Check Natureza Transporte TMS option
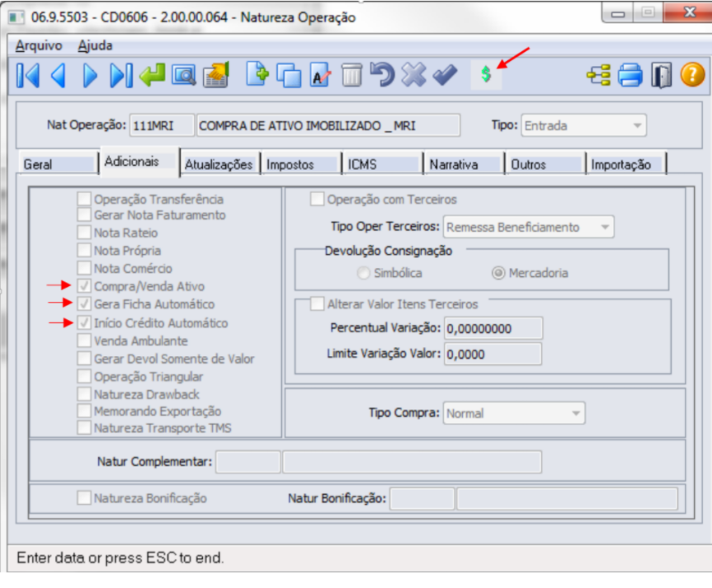 pyautogui.click(x=84, y=428)
